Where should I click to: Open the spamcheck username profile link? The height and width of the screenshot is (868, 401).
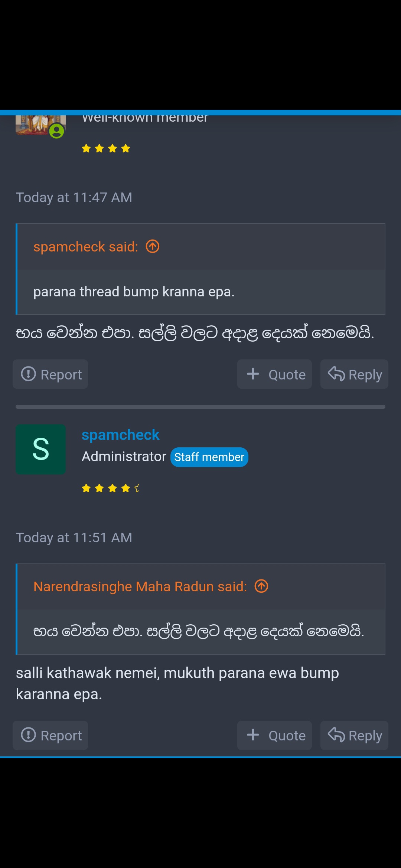point(120,435)
